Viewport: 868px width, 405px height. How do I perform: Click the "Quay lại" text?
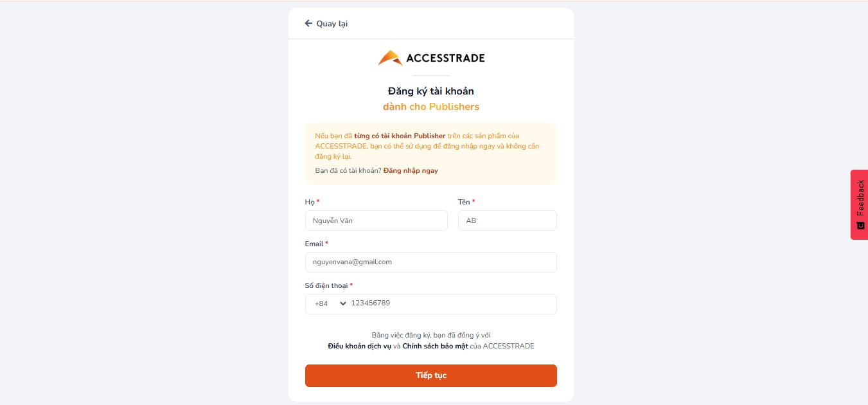(x=332, y=24)
